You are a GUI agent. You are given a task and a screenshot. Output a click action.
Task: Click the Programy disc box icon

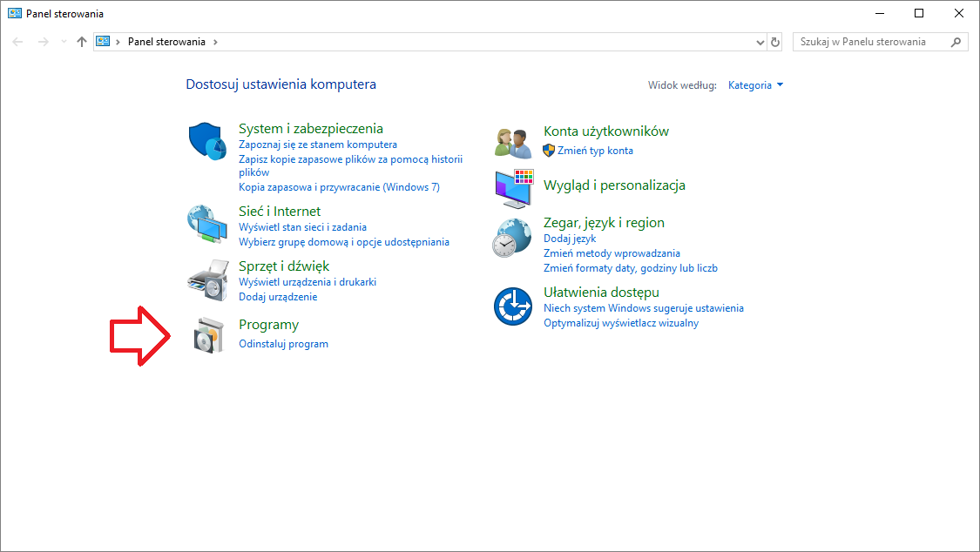[209, 335]
